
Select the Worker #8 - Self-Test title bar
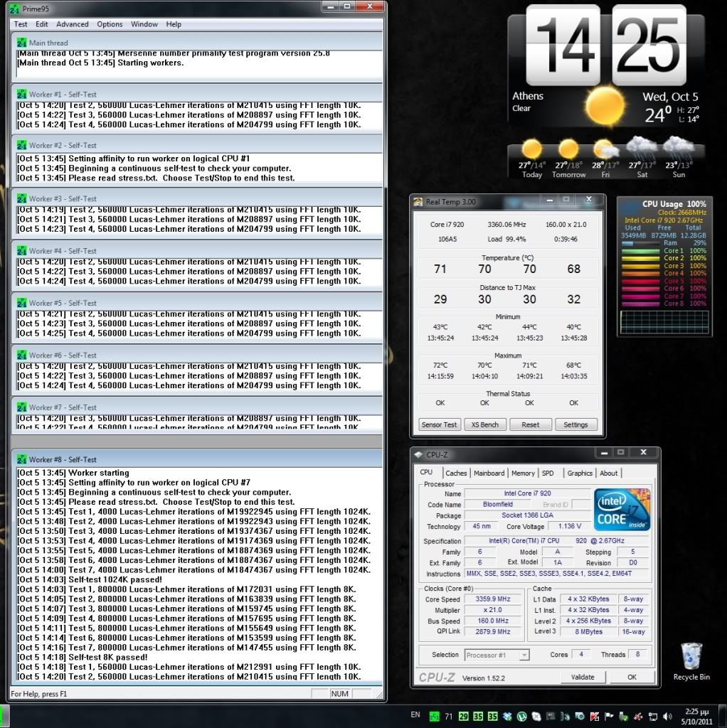pyautogui.click(x=197, y=459)
